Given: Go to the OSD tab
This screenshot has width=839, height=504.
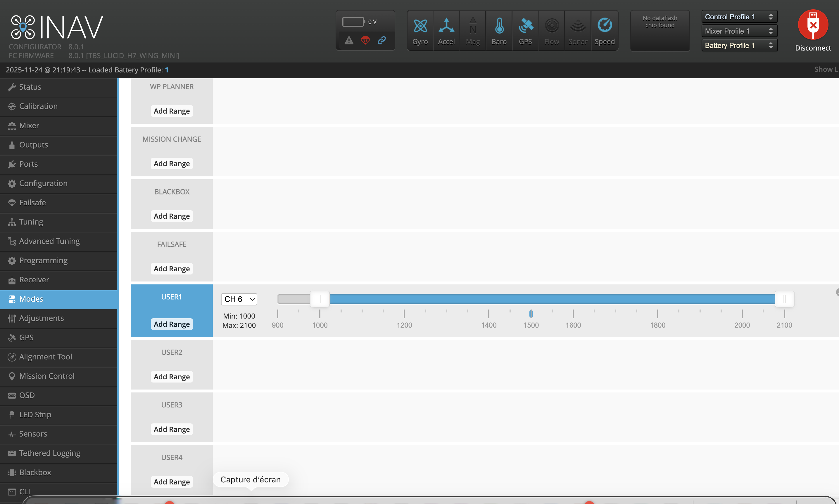Looking at the screenshot, I should pos(27,395).
